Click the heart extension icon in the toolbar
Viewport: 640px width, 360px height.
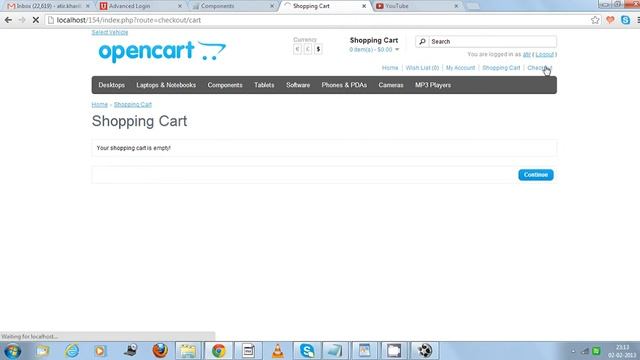coord(610,20)
